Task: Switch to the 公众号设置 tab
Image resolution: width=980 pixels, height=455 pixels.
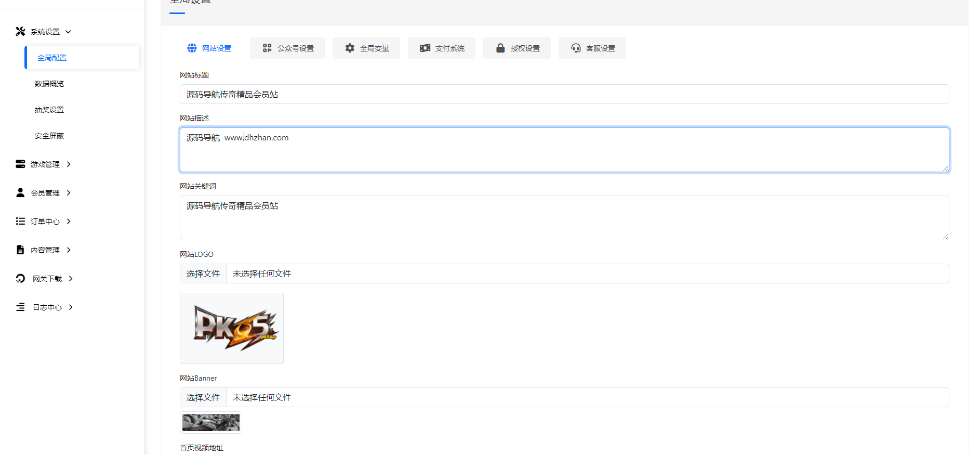Action: (x=287, y=48)
